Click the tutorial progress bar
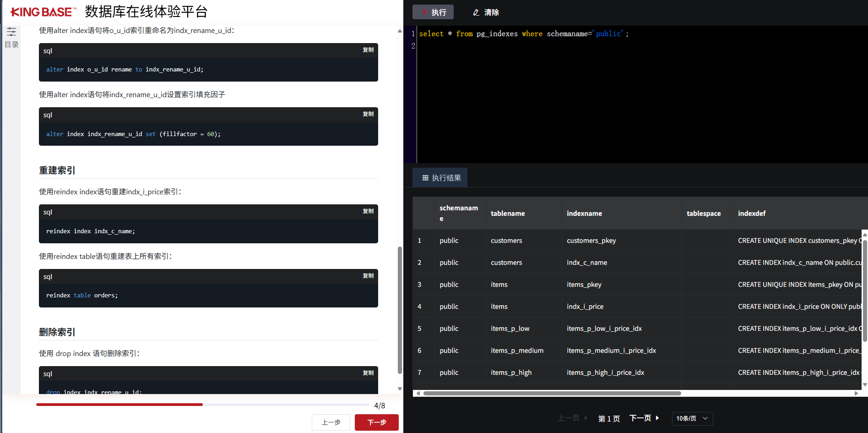This screenshot has height=433, width=868. coord(203,405)
